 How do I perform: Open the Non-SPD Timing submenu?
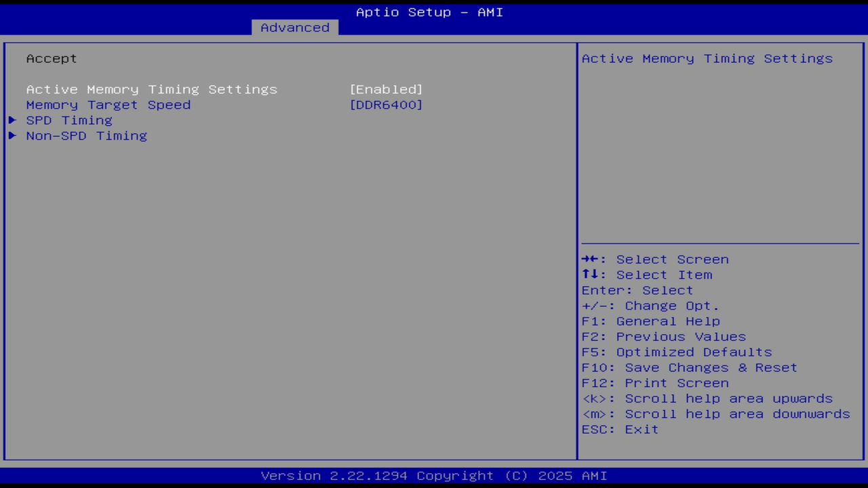pyautogui.click(x=86, y=136)
